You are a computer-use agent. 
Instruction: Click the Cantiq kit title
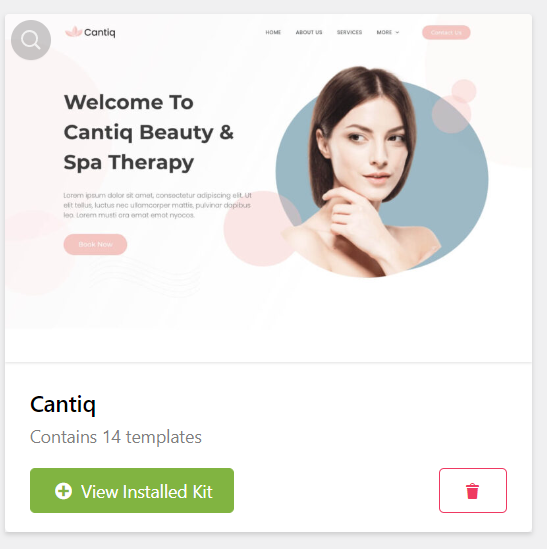[63, 405]
